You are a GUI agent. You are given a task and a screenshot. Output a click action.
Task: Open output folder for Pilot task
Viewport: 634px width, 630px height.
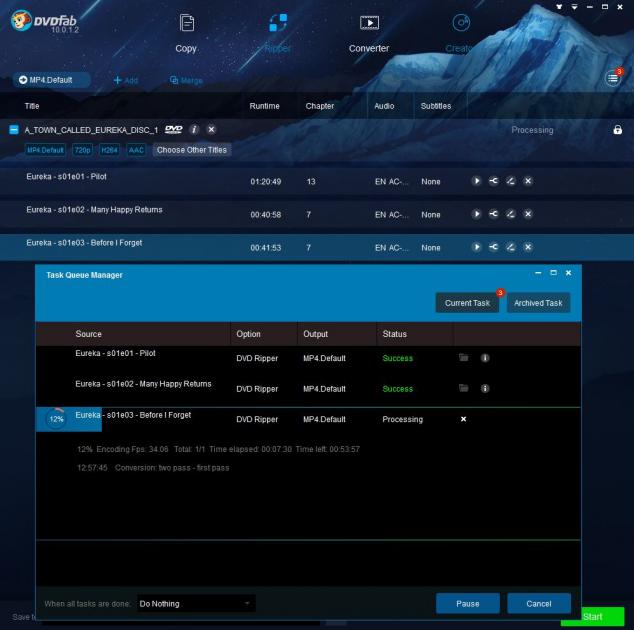tap(463, 358)
